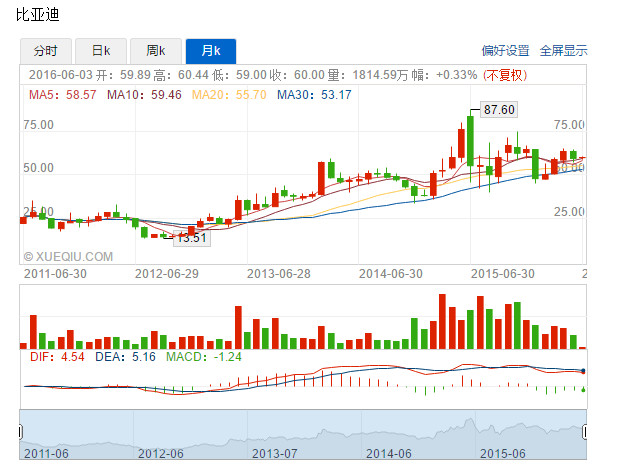Grab the right range slider handle
Viewport: 617px width, 472px height.
tap(585, 432)
